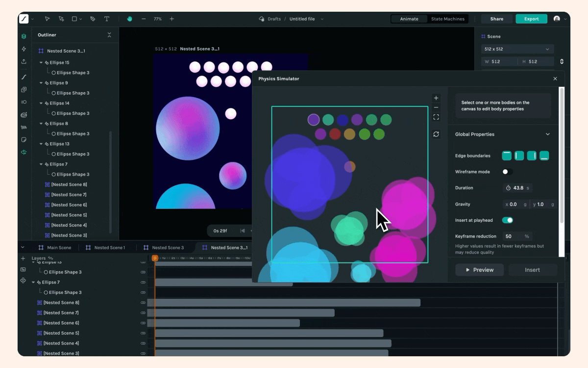Select the red body circle in simulator
Viewport: 588px width, 368px height.
coord(335,134)
